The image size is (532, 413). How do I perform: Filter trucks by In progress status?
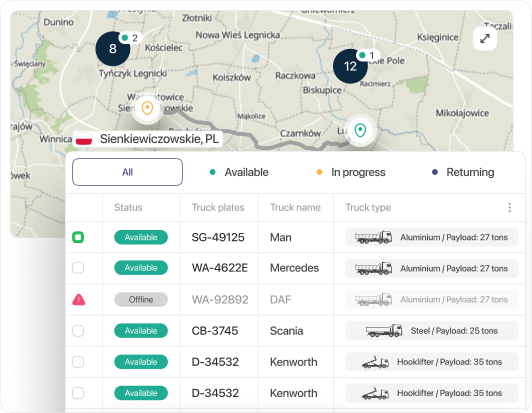pyautogui.click(x=350, y=172)
